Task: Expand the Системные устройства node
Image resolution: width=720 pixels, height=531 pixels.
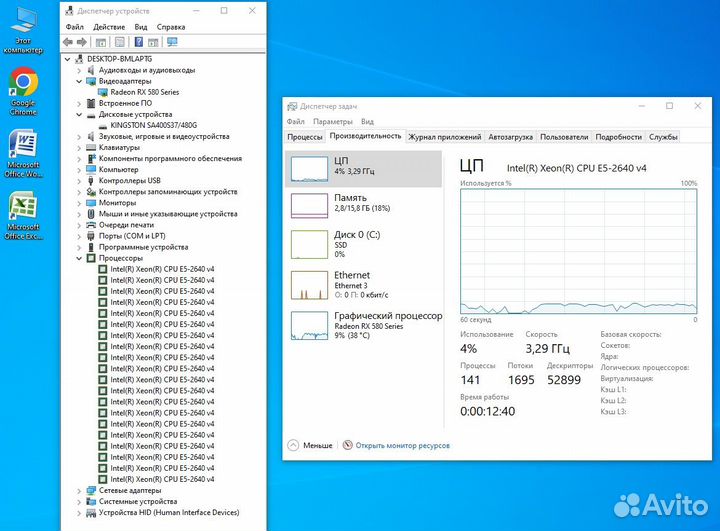Action: [x=79, y=501]
